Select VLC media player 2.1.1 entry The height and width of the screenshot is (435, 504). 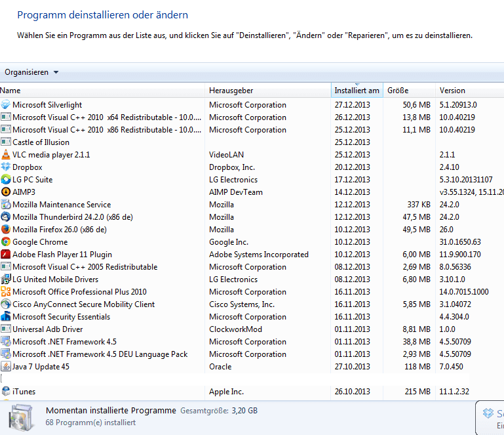pyautogui.click(x=51, y=155)
